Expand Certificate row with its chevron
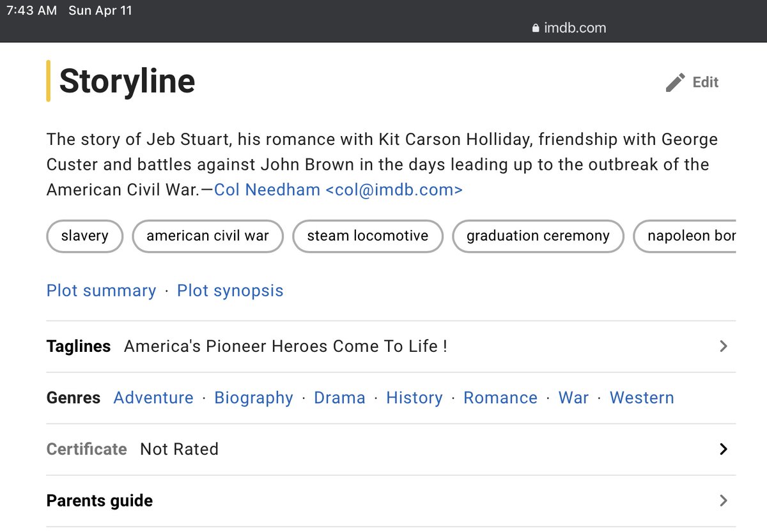Viewport: 767px width, 532px height. 724,449
